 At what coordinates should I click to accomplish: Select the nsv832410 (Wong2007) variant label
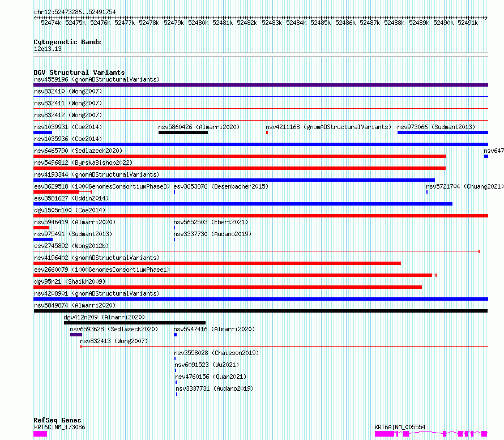(68, 91)
